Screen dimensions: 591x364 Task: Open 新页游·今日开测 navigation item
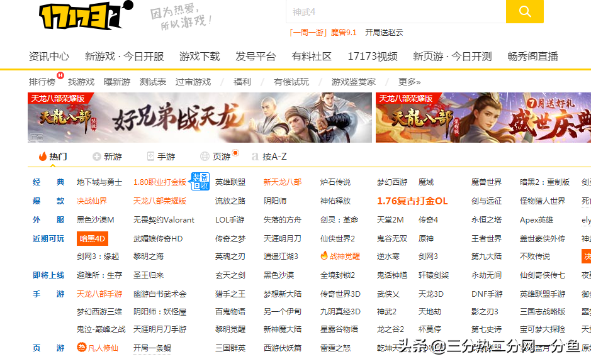453,57
